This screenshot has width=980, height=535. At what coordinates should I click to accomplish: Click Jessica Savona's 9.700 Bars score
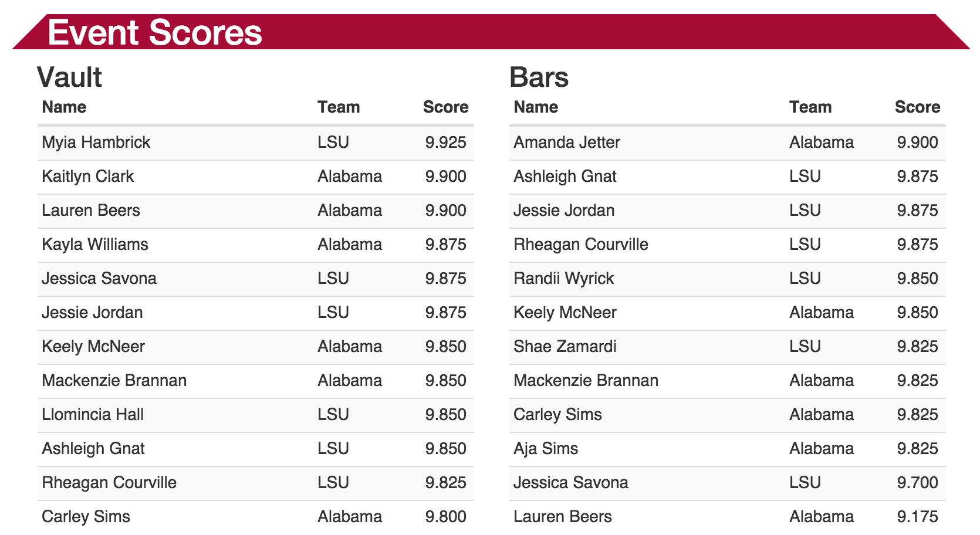click(x=917, y=483)
